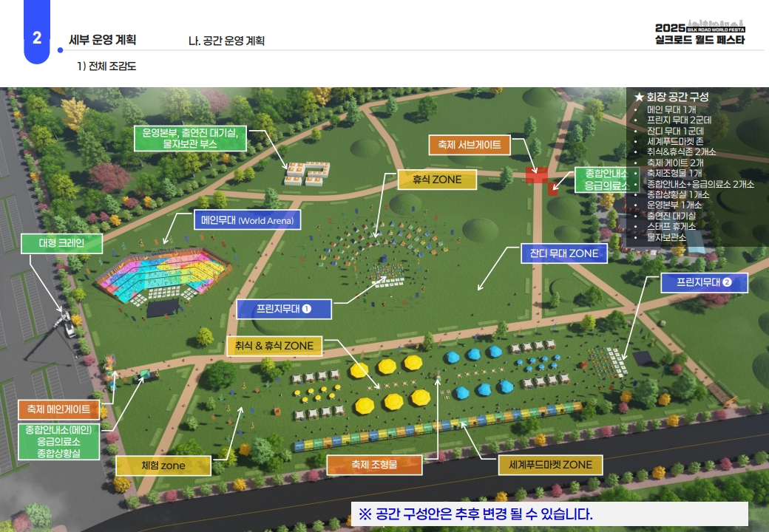The height and width of the screenshot is (532, 769).
Task: Click the blue number 2 section badge
Action: coord(36,38)
